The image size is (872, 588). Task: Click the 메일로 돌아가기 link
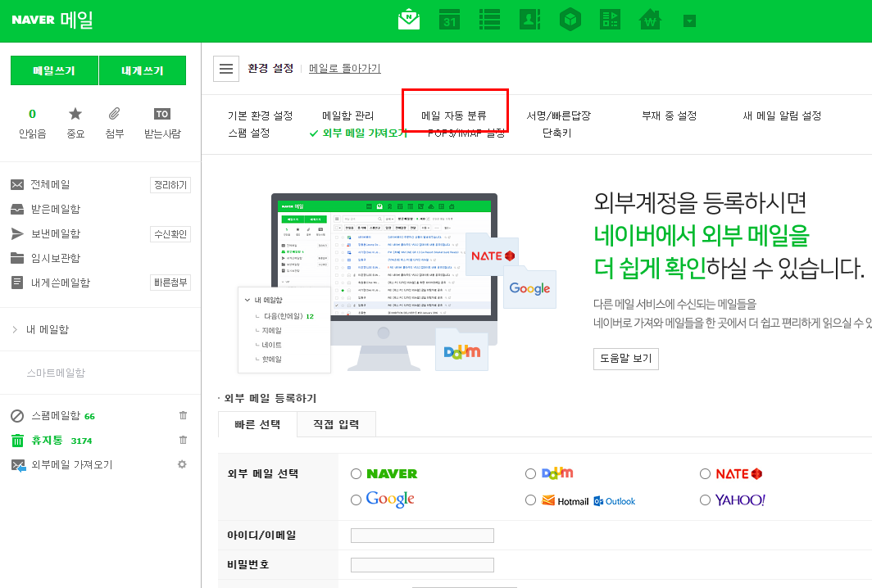click(x=345, y=68)
